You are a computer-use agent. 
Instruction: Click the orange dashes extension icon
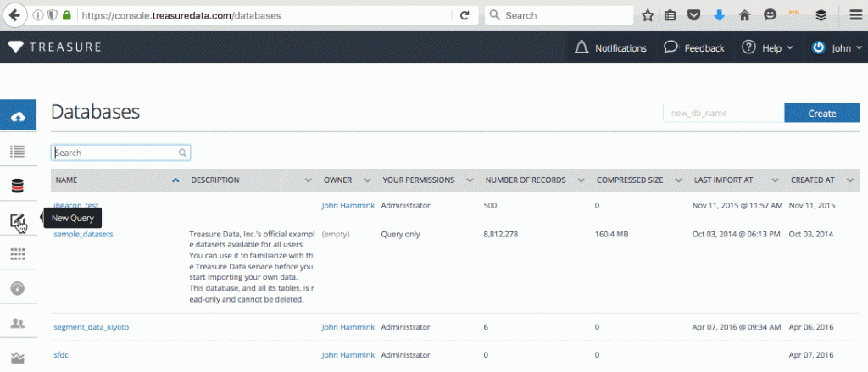click(793, 12)
